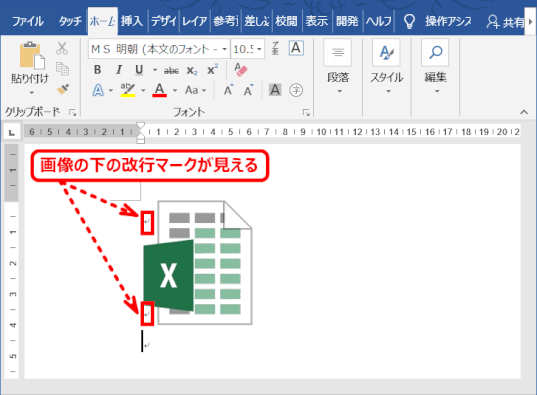This screenshot has height=395, width=537.
Task: Switch to the Developer (開発) tab
Action: [347, 21]
